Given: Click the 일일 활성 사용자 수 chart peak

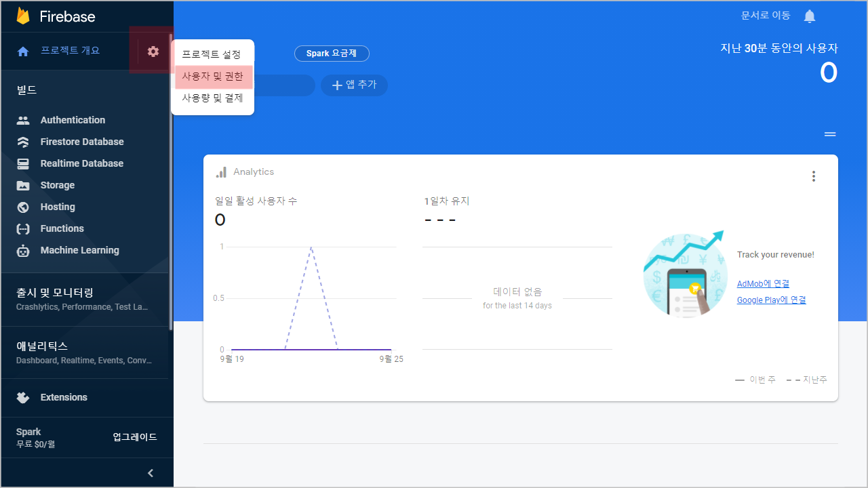Looking at the screenshot, I should click(x=311, y=247).
